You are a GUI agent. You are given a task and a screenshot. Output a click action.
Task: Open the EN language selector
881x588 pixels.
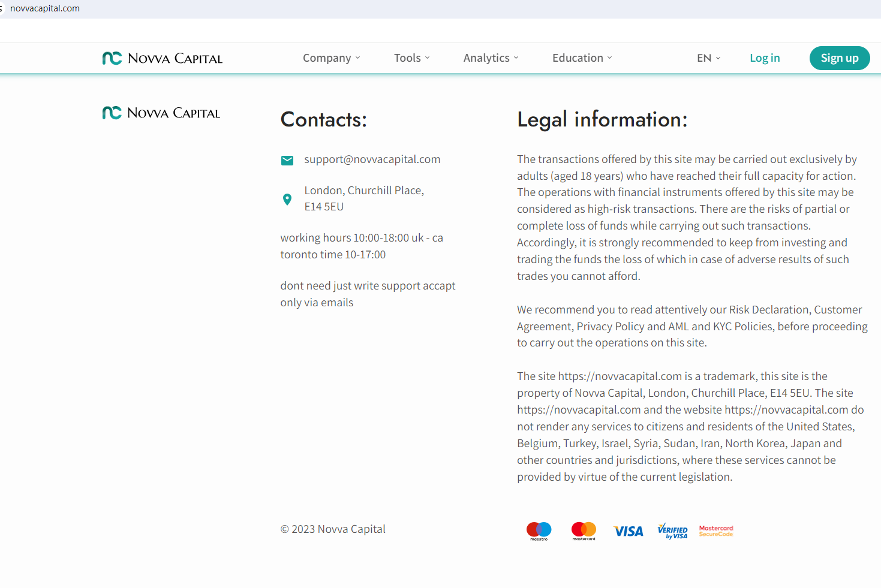pos(709,58)
